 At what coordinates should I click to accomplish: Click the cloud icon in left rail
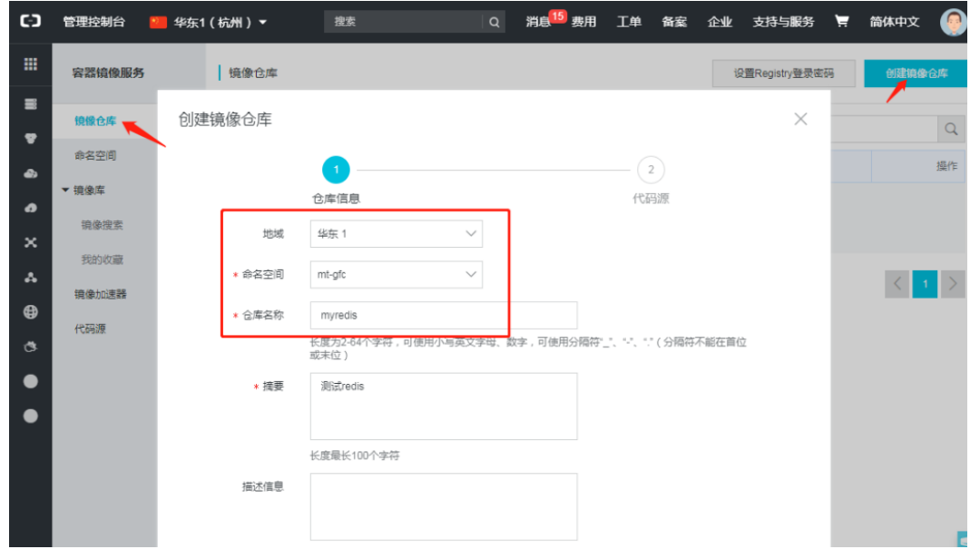[30, 173]
